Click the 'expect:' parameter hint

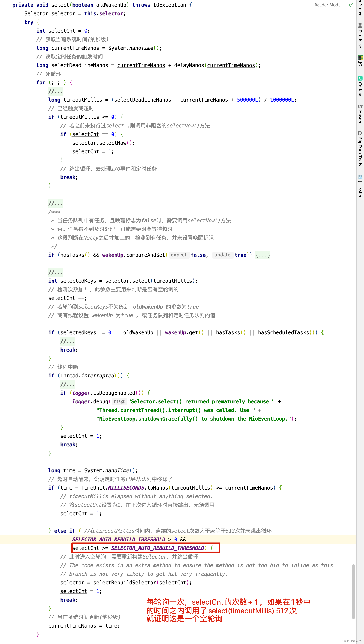point(179,255)
